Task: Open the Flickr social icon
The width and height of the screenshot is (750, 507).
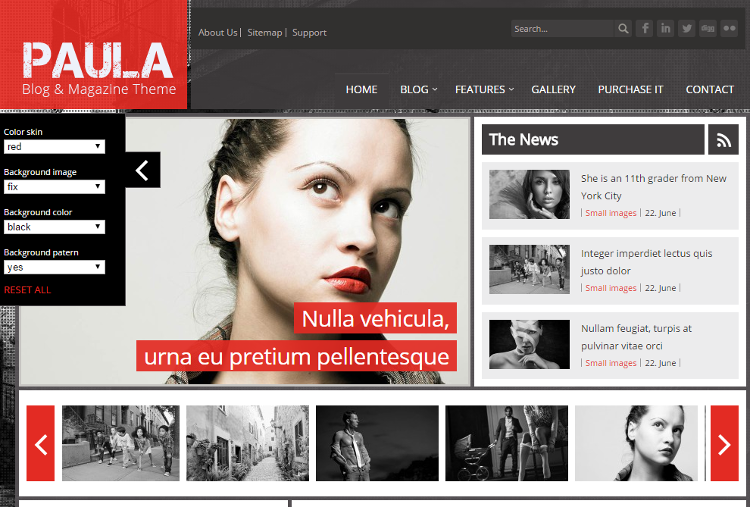Action: click(x=729, y=29)
